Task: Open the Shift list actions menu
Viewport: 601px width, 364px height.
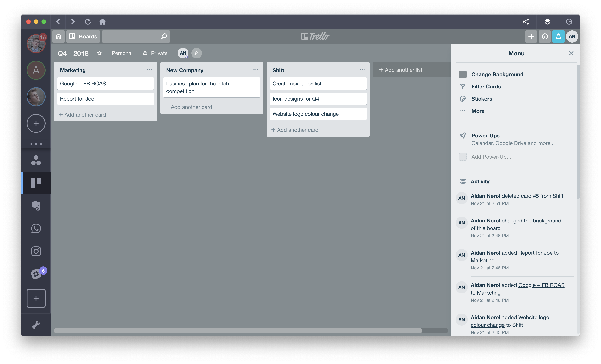Action: 362,70
